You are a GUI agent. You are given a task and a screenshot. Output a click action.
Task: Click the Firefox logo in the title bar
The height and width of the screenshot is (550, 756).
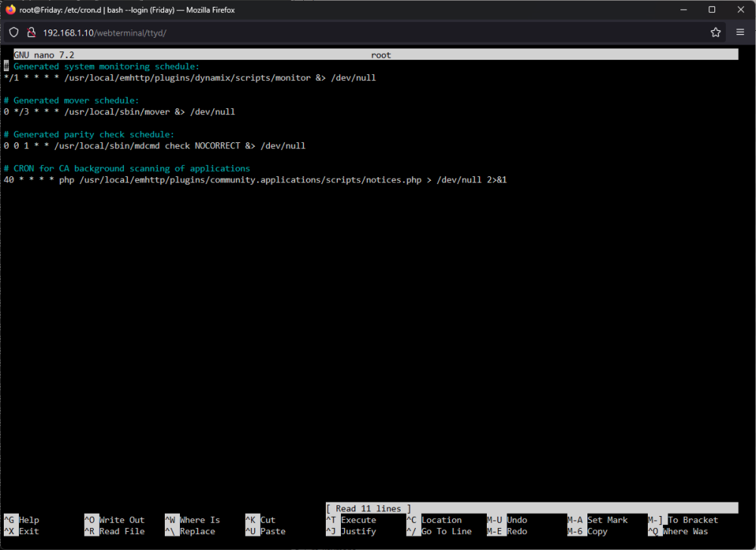tap(10, 10)
